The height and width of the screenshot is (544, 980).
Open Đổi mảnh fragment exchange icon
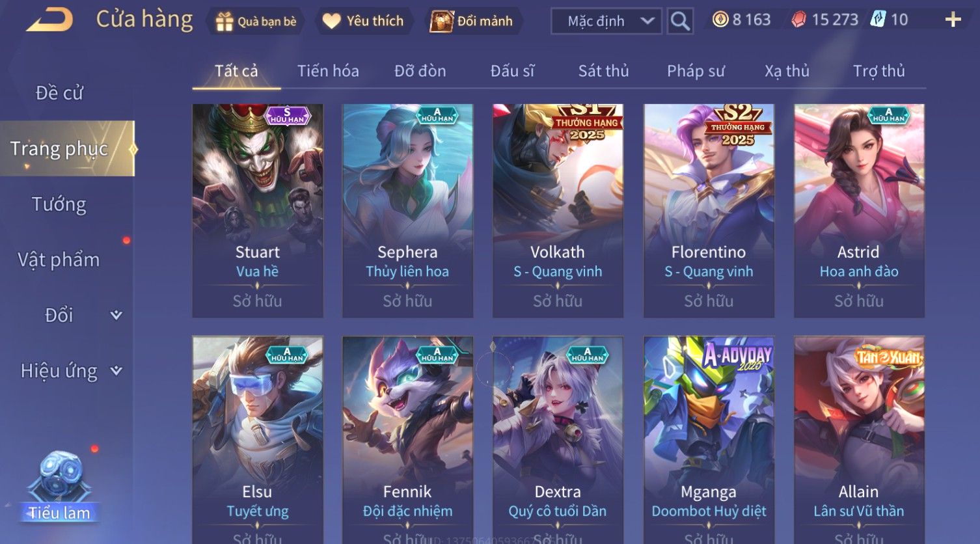[x=442, y=21]
